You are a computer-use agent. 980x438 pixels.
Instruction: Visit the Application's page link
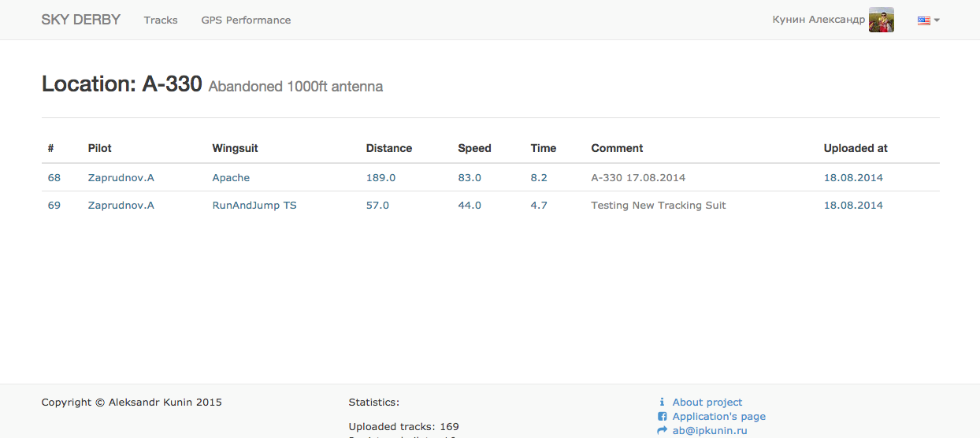tap(719, 417)
